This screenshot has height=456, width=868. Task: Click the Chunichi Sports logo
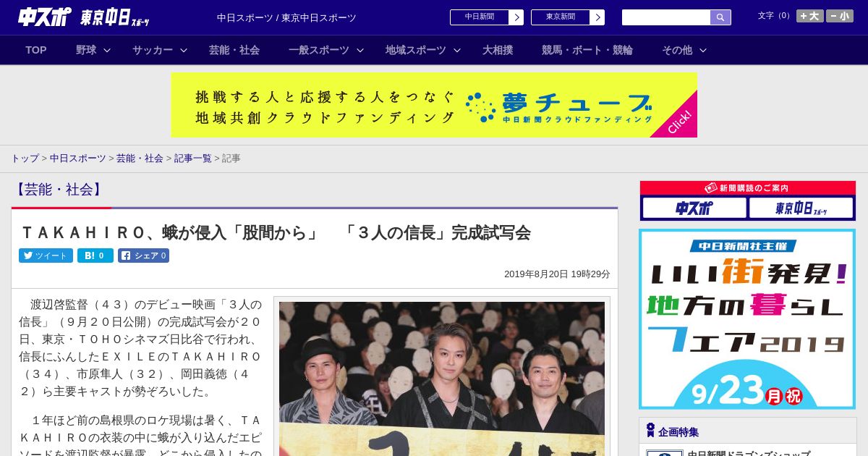pos(45,17)
